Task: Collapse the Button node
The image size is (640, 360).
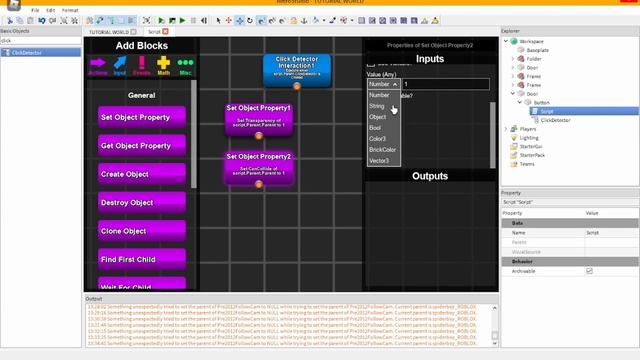Action: pyautogui.click(x=520, y=102)
